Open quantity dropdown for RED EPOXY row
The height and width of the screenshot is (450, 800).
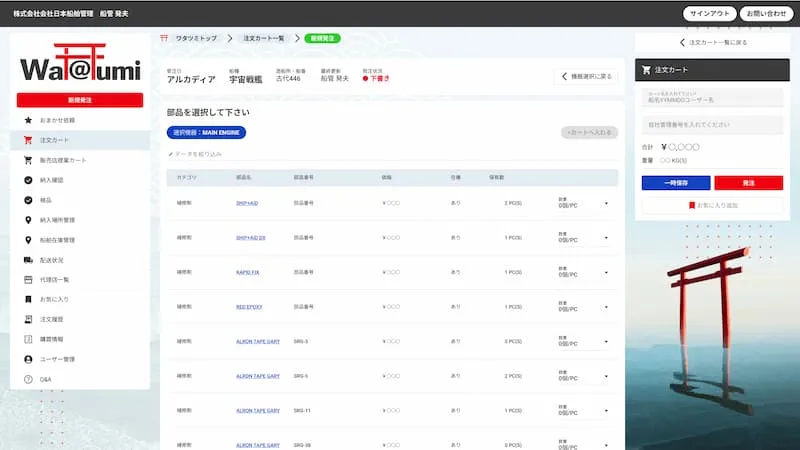(606, 307)
